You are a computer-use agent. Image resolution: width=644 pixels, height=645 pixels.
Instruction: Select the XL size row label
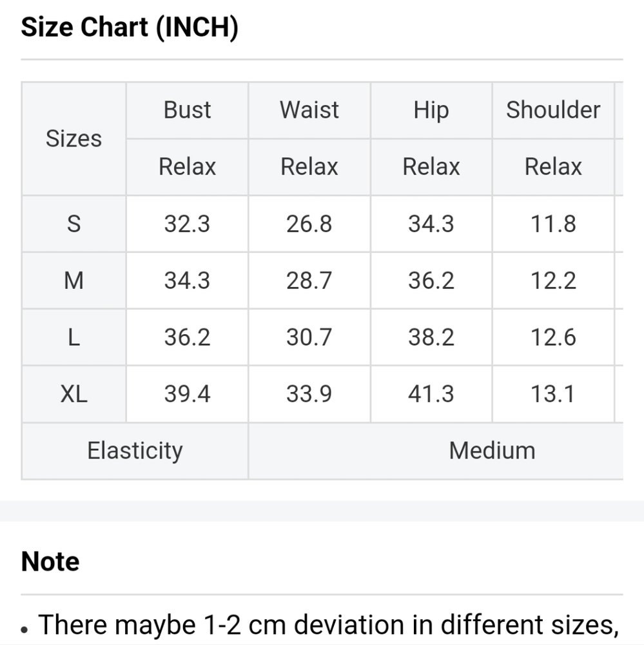coord(73,394)
